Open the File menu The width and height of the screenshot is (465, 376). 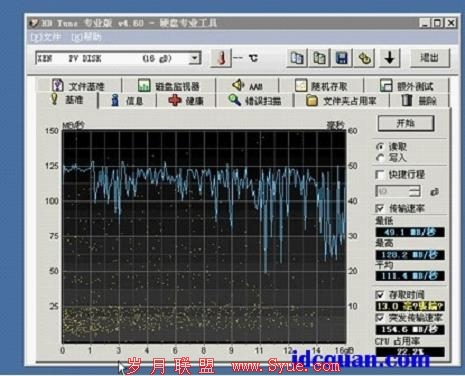coord(46,37)
